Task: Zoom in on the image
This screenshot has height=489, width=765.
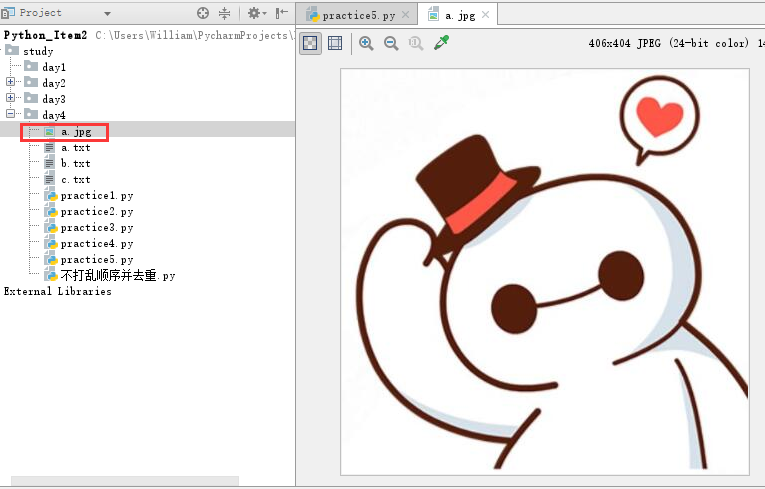Action: (x=366, y=43)
